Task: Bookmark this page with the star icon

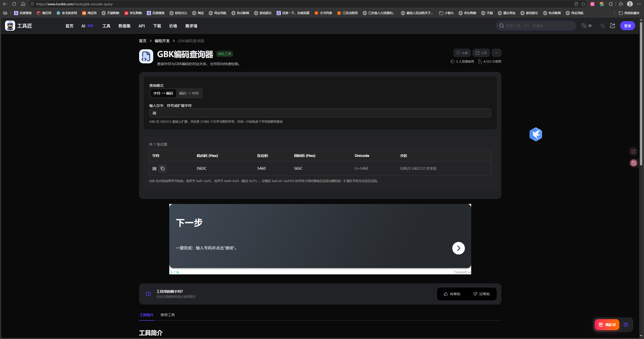Action: click(583, 4)
